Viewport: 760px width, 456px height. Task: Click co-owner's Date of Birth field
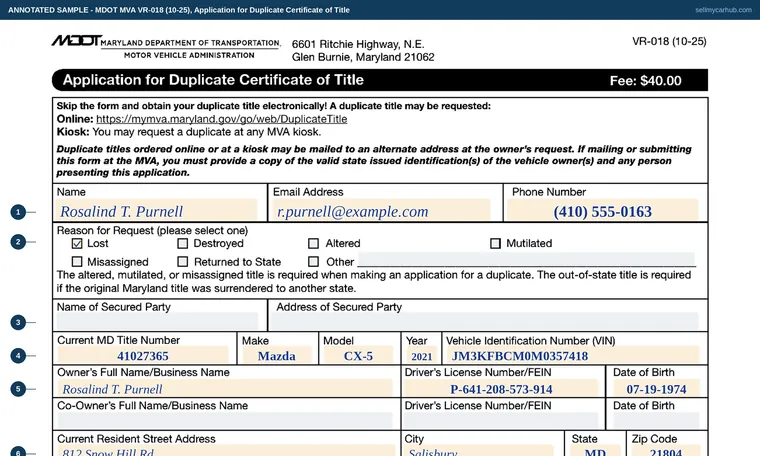[x=656, y=420]
